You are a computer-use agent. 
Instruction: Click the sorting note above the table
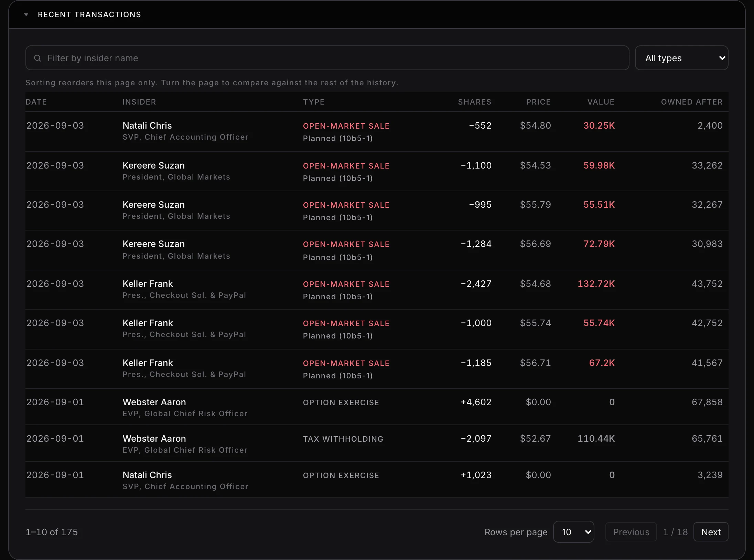[x=212, y=83]
